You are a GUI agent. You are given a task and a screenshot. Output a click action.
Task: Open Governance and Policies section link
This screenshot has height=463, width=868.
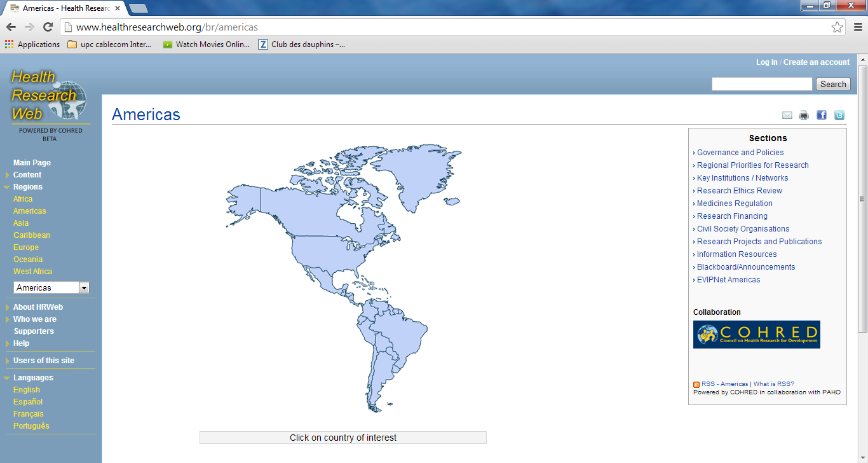740,153
